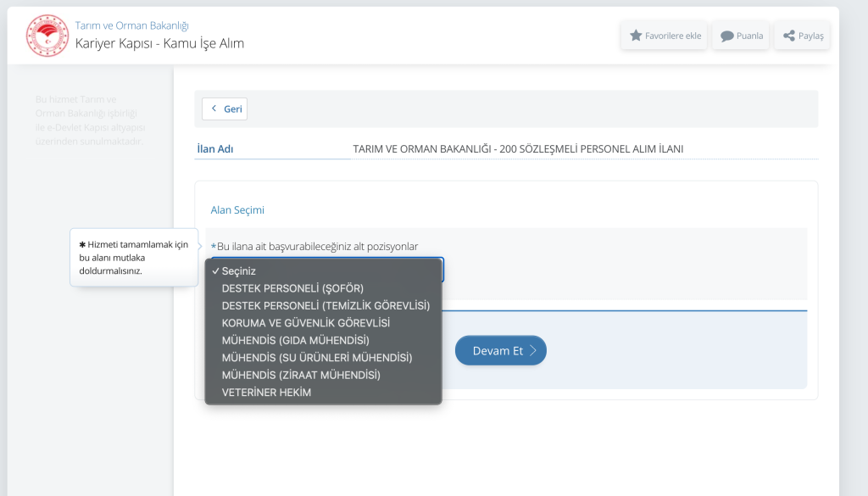Click the İlan Adı label
Viewport: 868px width, 496px height.
[215, 149]
